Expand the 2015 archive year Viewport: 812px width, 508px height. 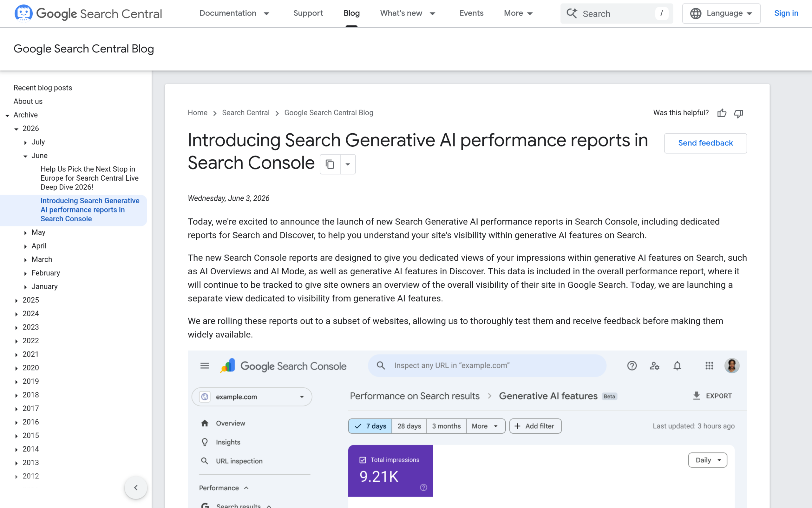16,436
